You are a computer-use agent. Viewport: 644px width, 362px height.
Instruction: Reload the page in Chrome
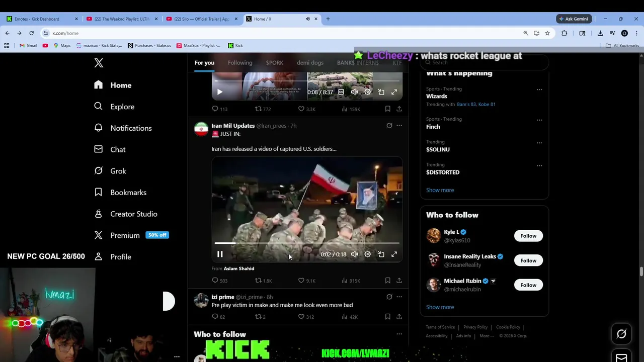click(x=31, y=33)
